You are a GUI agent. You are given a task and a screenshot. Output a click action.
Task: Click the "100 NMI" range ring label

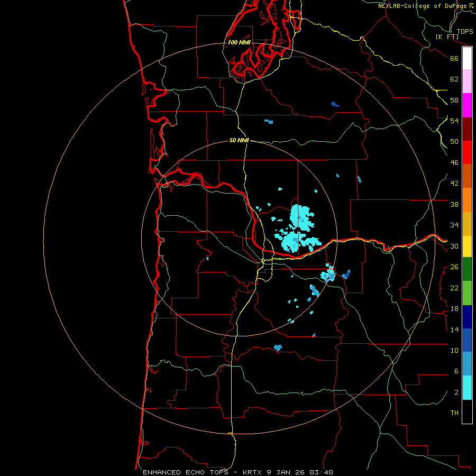(239, 42)
